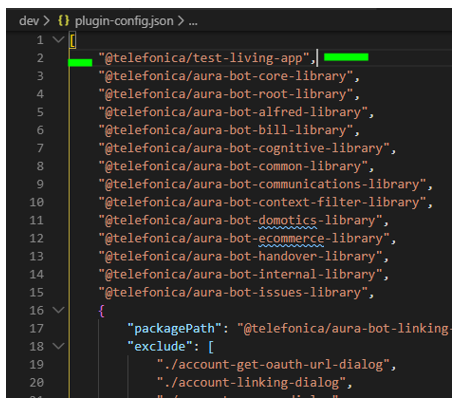Image resolution: width=463 pixels, height=406 pixels.
Task: Click the underlined word 'ecommerce' on line 12
Action: click(x=291, y=239)
